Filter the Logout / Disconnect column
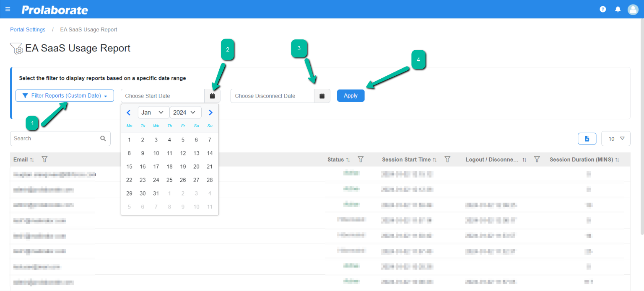The height and width of the screenshot is (291, 644). 537,160
